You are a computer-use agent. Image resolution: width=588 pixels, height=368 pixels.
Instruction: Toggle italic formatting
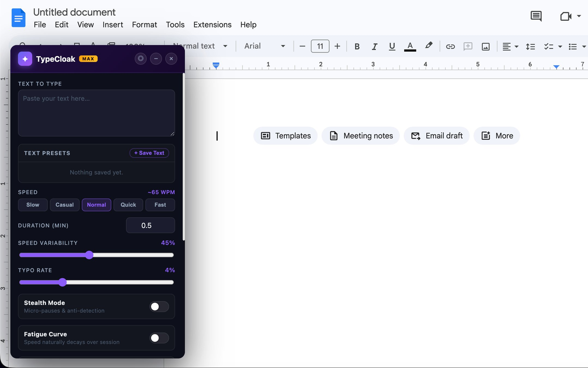(x=374, y=46)
